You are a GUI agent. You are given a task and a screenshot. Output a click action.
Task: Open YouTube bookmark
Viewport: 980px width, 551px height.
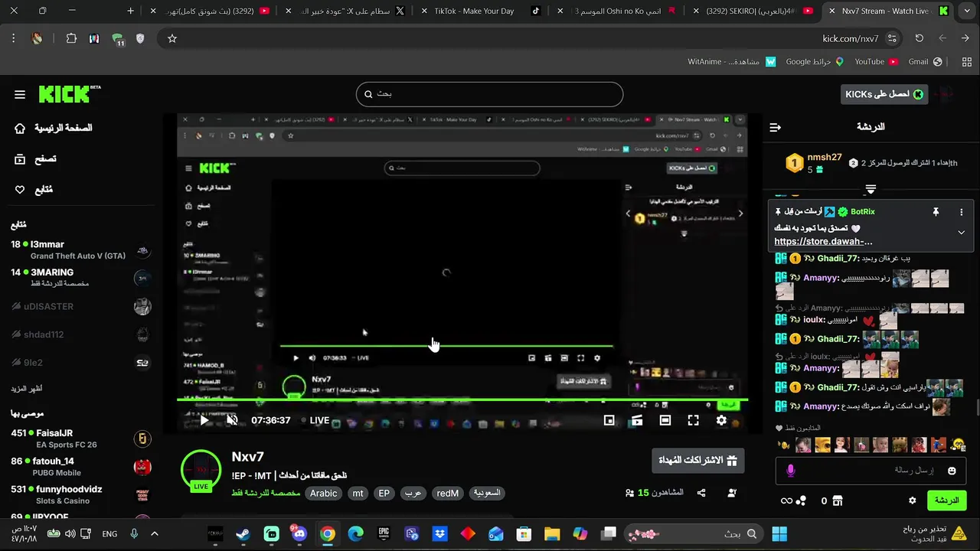876,61
